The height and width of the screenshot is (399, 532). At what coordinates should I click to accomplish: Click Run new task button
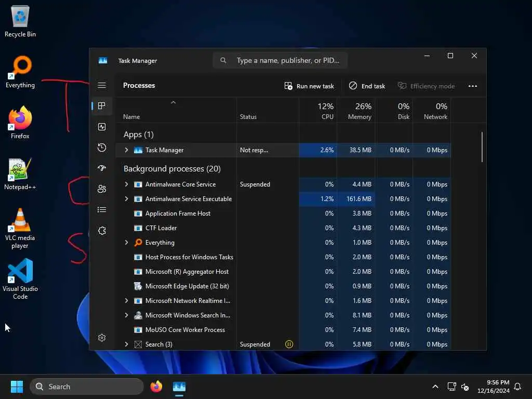tap(309, 86)
